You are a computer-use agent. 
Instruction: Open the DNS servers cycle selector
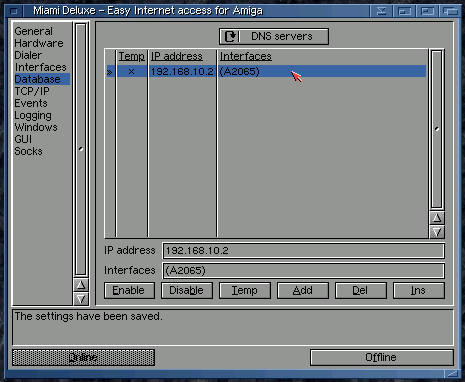pos(274,36)
